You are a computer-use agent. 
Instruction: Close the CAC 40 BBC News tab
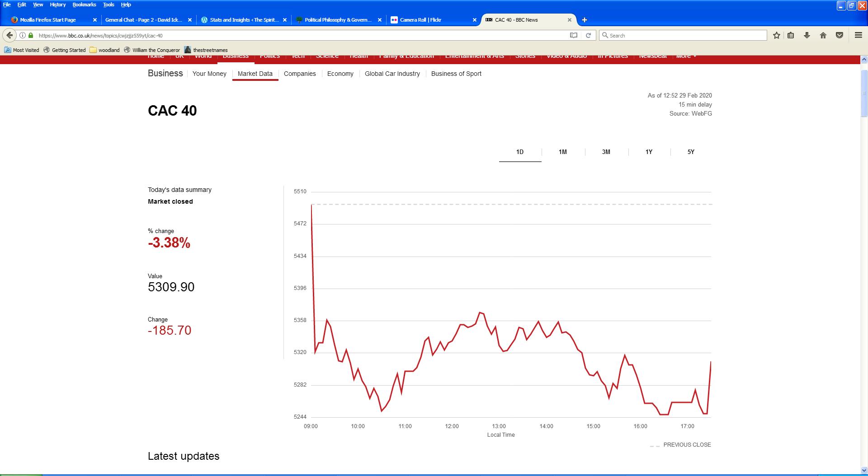[570, 20]
